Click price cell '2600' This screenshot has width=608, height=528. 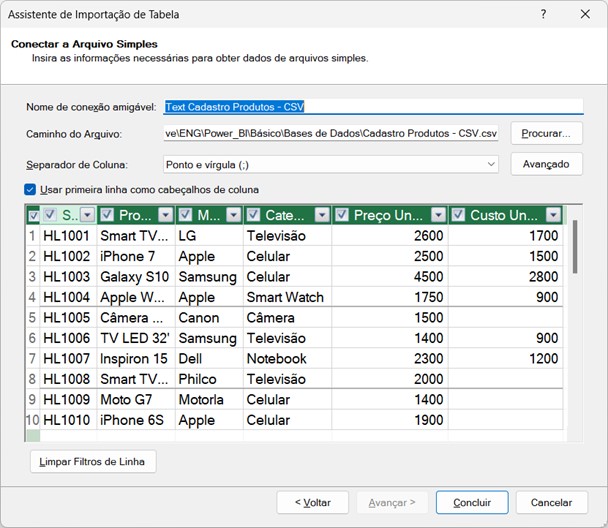(x=390, y=236)
